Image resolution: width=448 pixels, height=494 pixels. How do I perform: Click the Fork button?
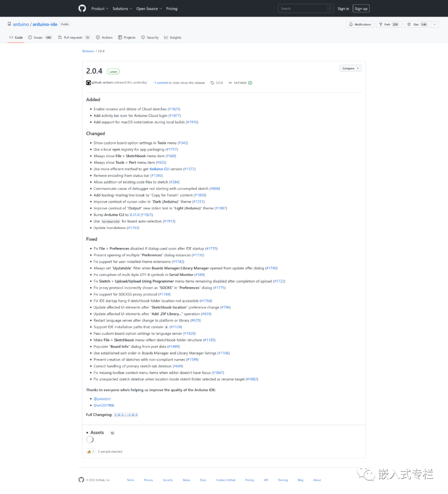pyautogui.click(x=389, y=24)
